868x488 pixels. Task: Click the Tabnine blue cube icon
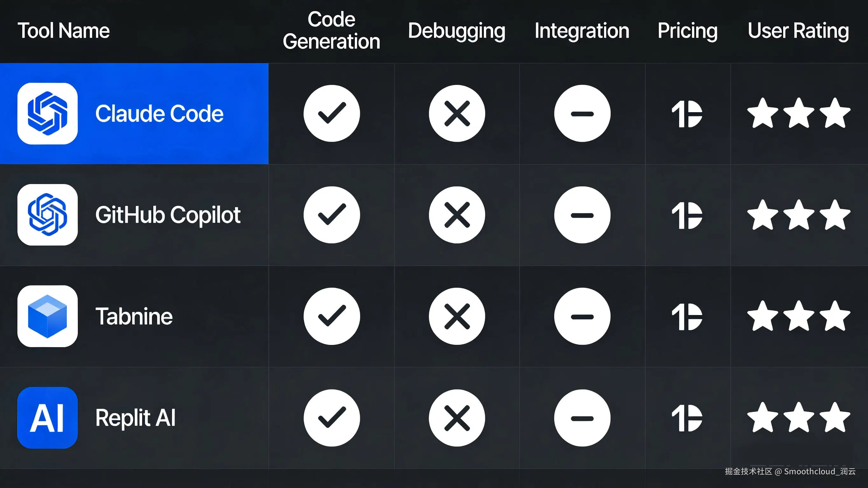pos(47,316)
